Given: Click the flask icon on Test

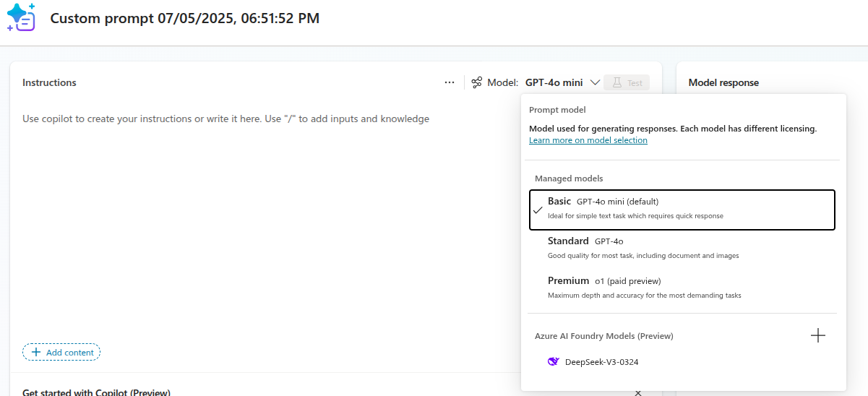Looking at the screenshot, I should coord(617,82).
